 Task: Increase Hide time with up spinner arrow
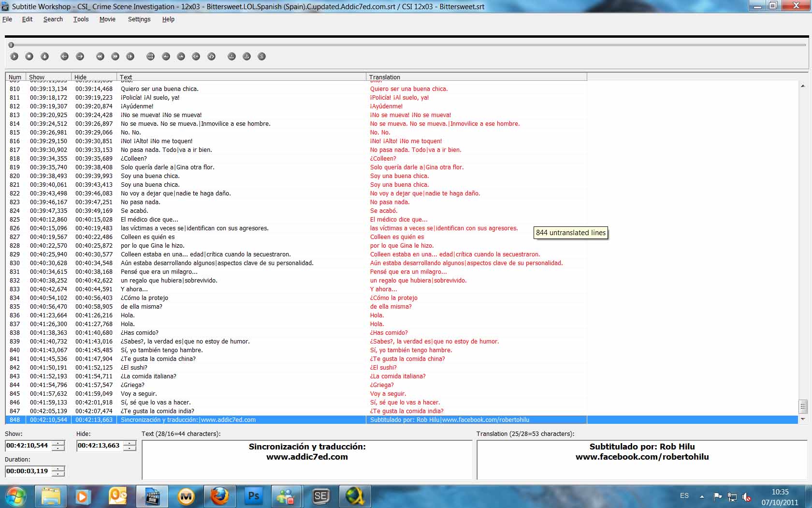130,443
